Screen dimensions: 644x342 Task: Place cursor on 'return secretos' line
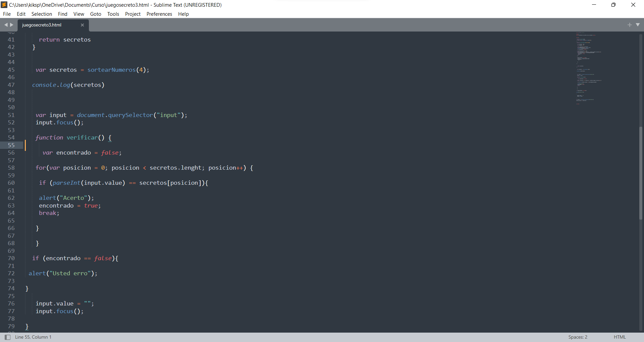(x=65, y=40)
